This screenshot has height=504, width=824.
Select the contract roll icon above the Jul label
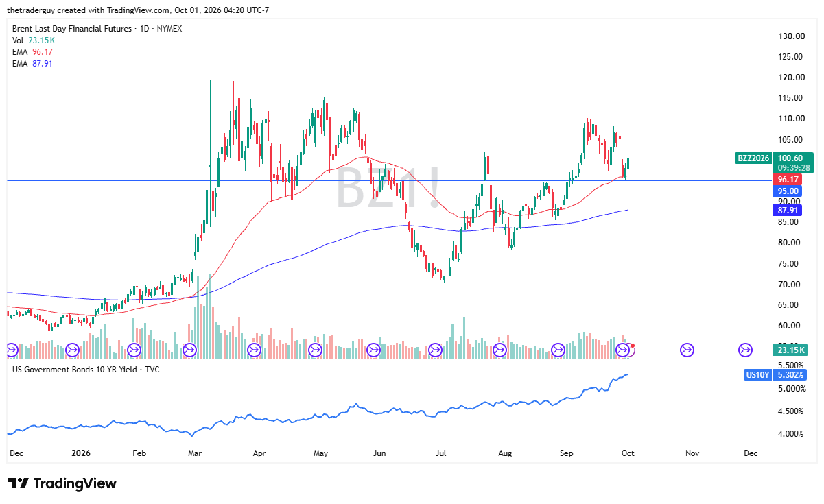pos(435,350)
